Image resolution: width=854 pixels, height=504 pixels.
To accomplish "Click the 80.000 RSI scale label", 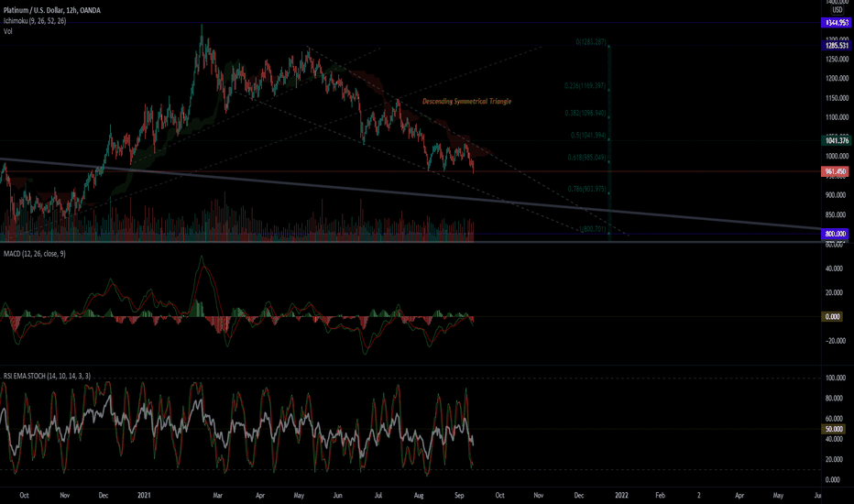I will coord(836,399).
